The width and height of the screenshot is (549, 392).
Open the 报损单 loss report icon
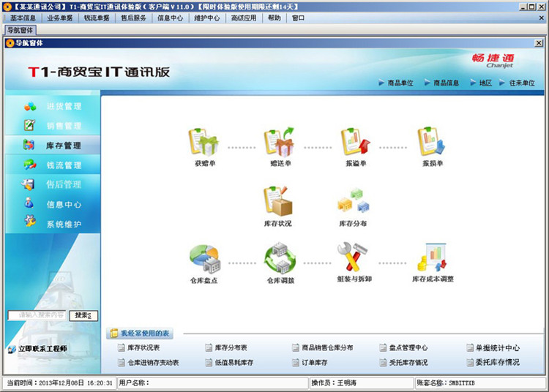[432, 142]
